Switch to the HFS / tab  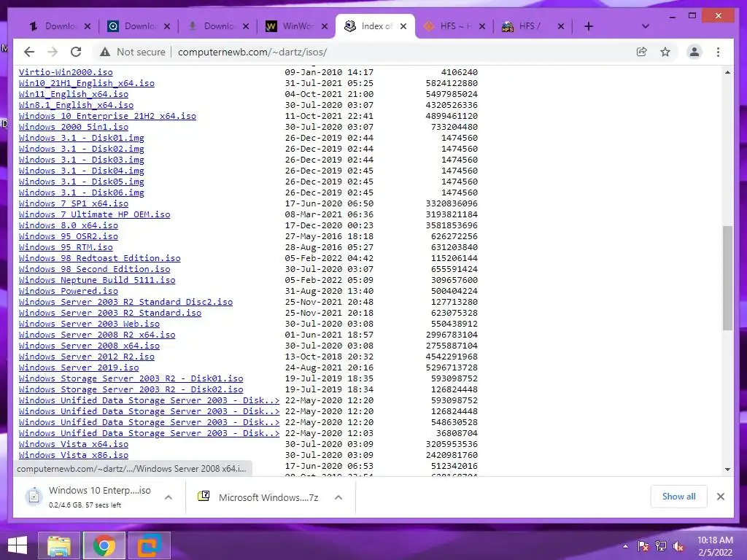pyautogui.click(x=533, y=26)
